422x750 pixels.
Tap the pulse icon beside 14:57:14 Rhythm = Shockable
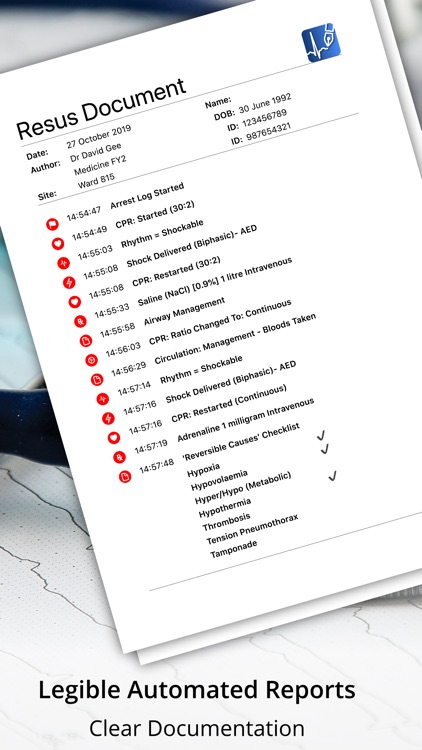coord(102,398)
